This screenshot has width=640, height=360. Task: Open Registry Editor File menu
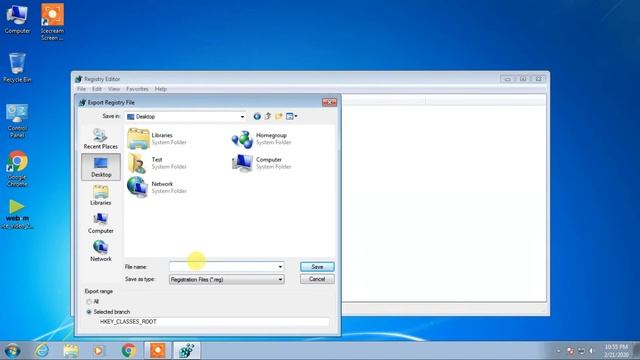click(82, 89)
